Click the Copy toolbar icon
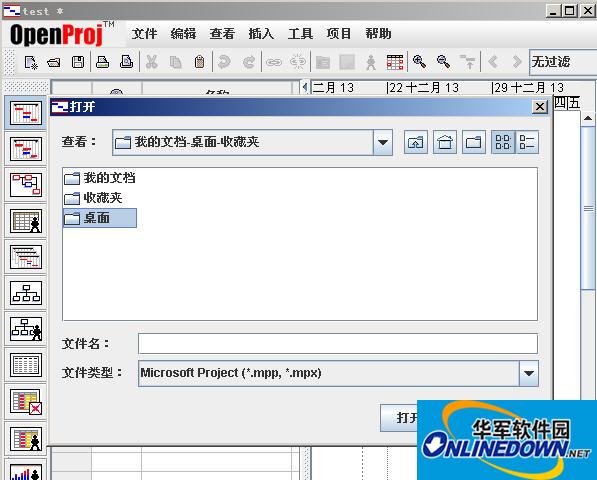 tap(176, 62)
